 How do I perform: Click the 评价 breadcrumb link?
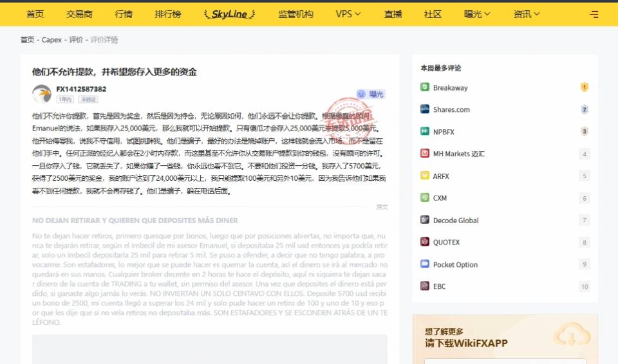coord(76,40)
